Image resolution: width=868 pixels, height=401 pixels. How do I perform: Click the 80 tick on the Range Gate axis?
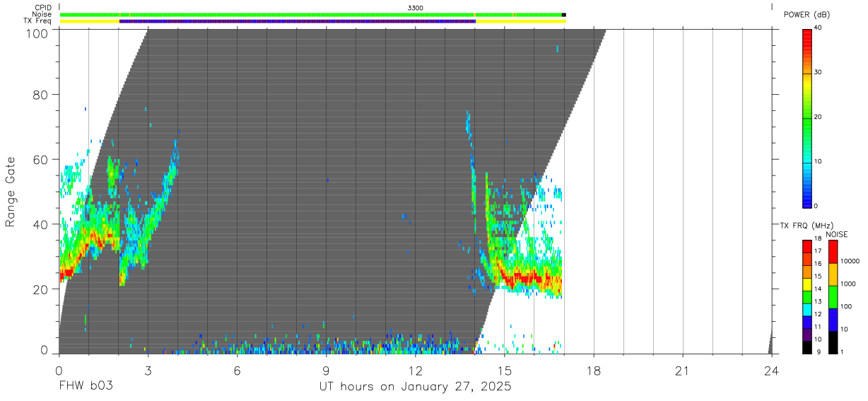[x=40, y=94]
